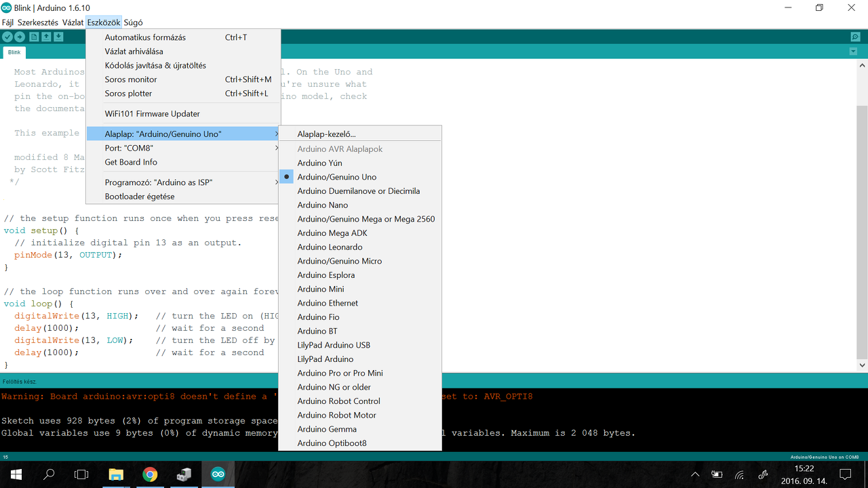Pick the Arduino Leonardo board
Viewport: 868px width, 488px height.
point(360,247)
